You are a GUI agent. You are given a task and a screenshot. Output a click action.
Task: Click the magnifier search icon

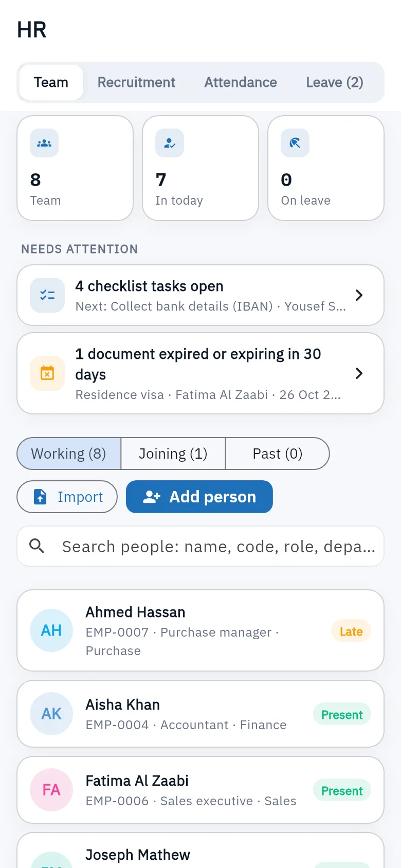(37, 546)
